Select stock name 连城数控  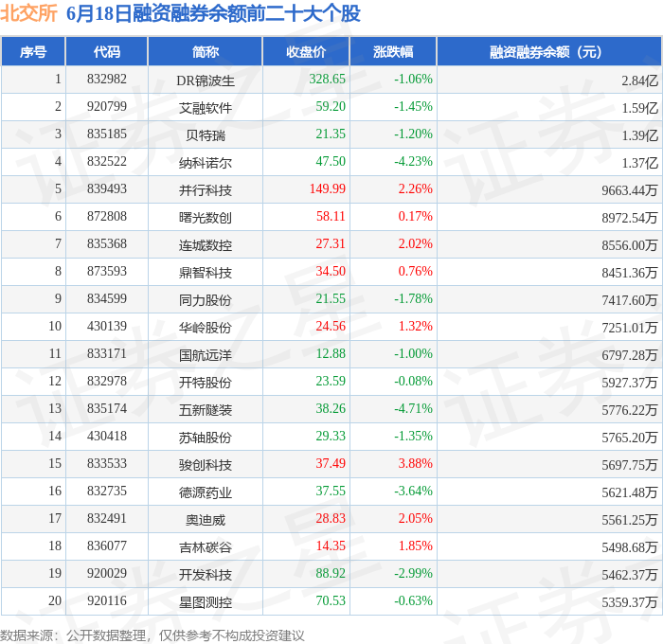(206, 245)
